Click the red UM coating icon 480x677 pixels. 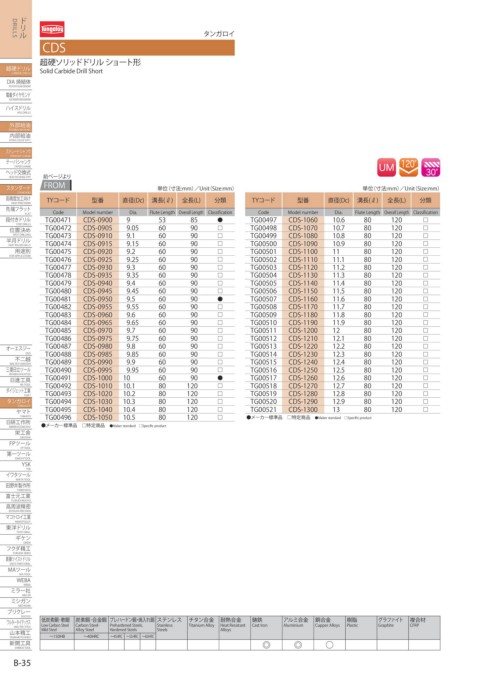pos(386,168)
